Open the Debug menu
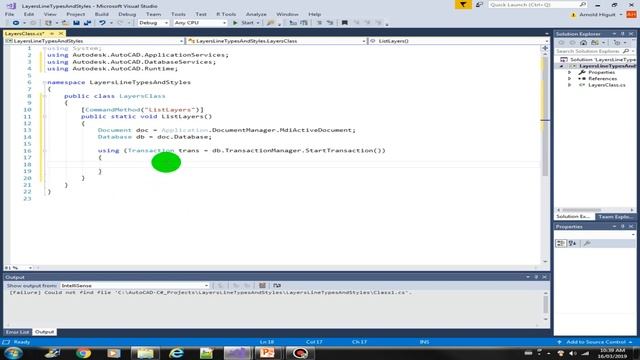The height and width of the screenshot is (360, 640). coord(127,14)
